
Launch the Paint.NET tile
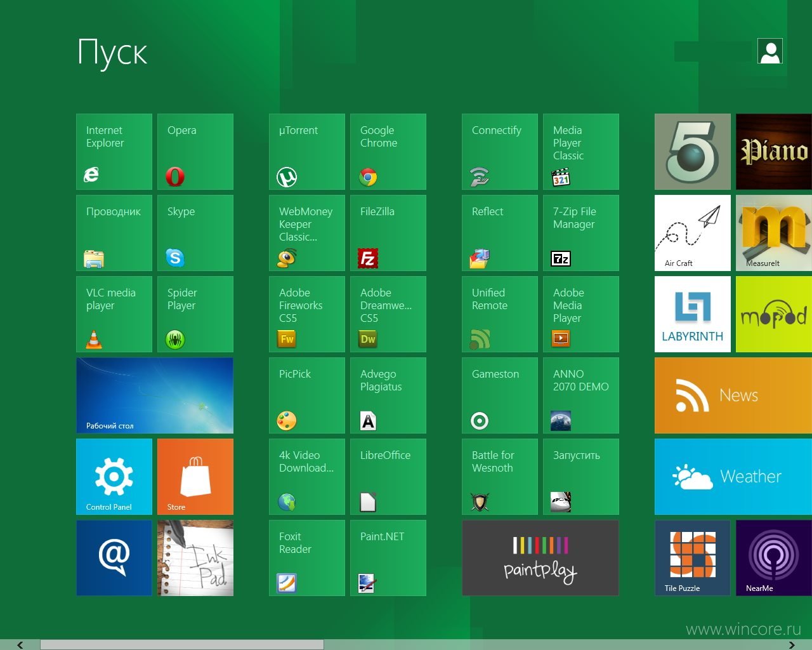(388, 558)
